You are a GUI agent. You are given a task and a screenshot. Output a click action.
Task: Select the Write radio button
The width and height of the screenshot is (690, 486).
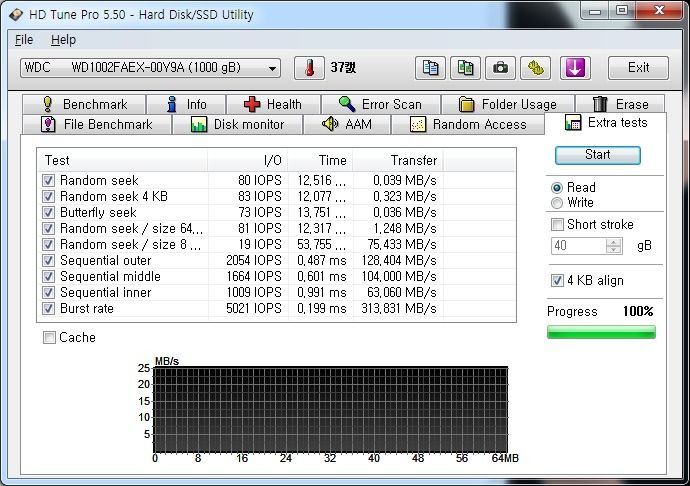pos(557,203)
